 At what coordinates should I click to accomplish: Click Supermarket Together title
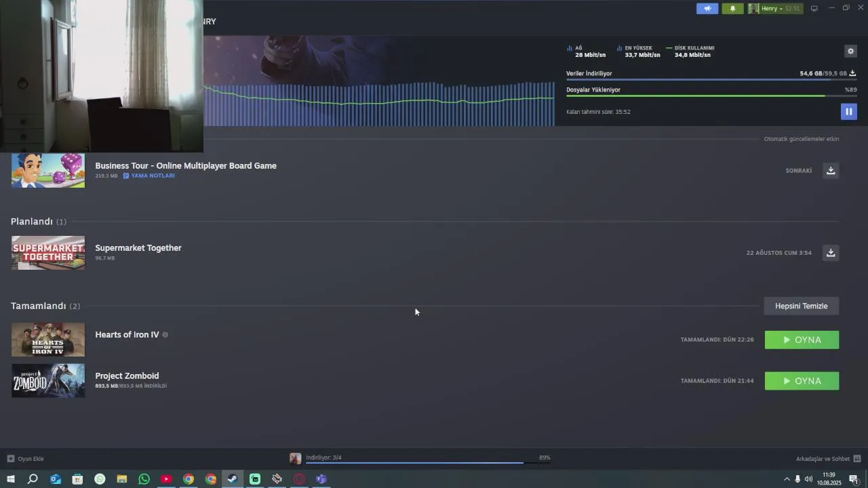138,248
